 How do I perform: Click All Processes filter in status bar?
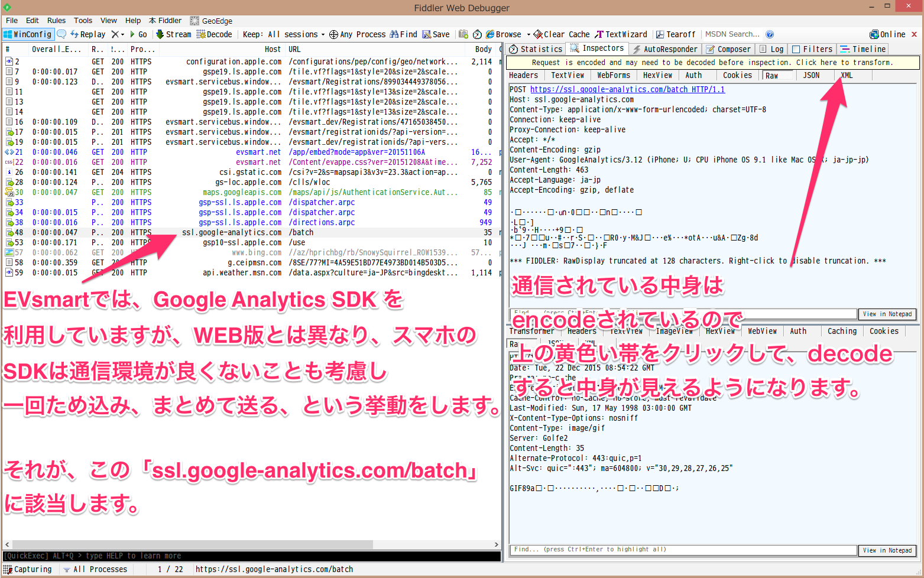(x=96, y=569)
